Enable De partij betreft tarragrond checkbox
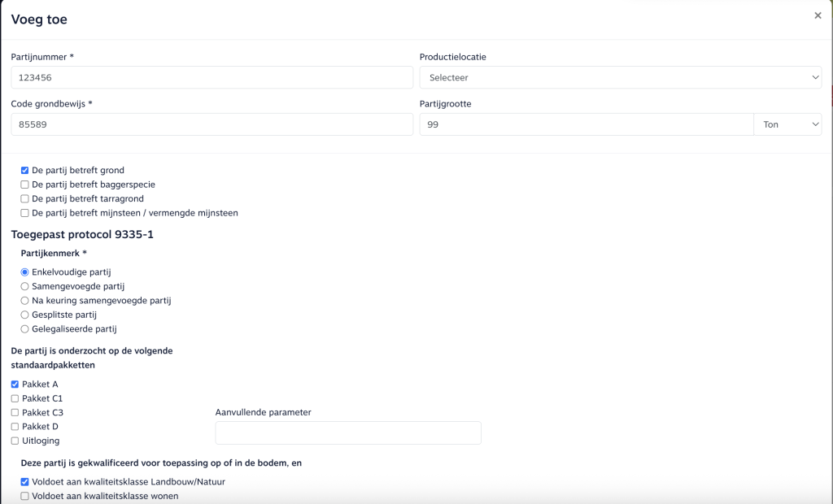This screenshot has height=504, width=833. click(25, 199)
